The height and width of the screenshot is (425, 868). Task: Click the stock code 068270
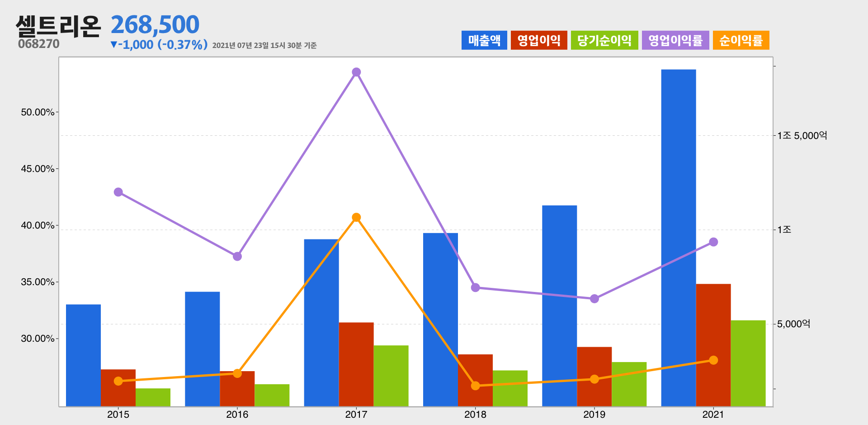39,44
